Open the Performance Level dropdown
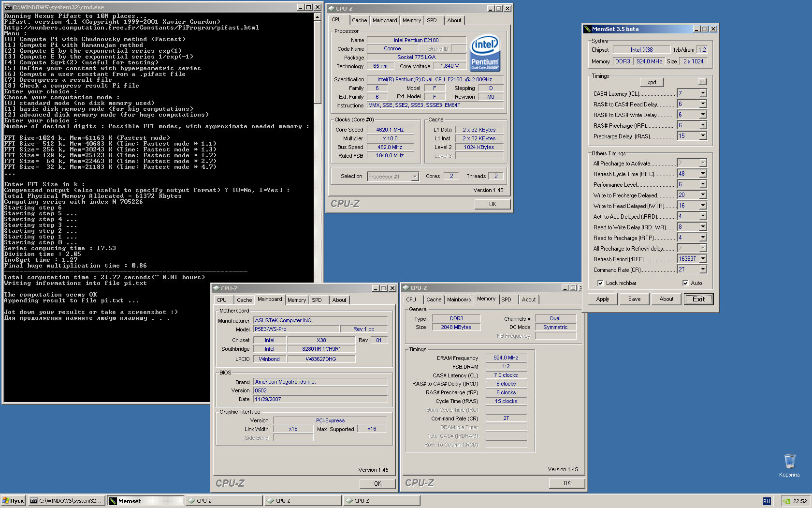This screenshot has height=508, width=812. pyautogui.click(x=703, y=184)
